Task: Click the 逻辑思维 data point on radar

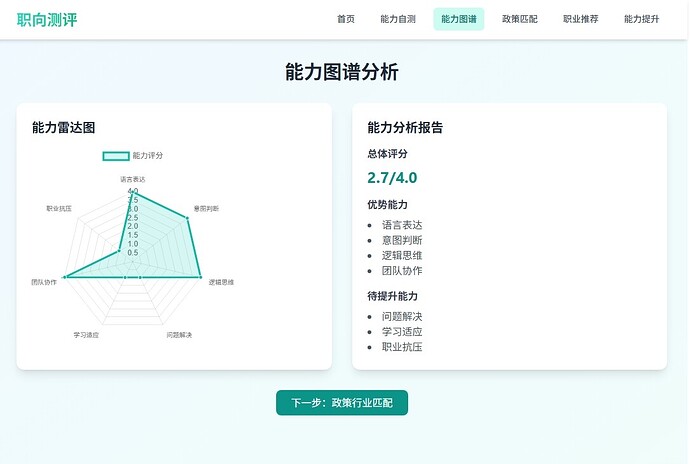Action: click(201, 277)
